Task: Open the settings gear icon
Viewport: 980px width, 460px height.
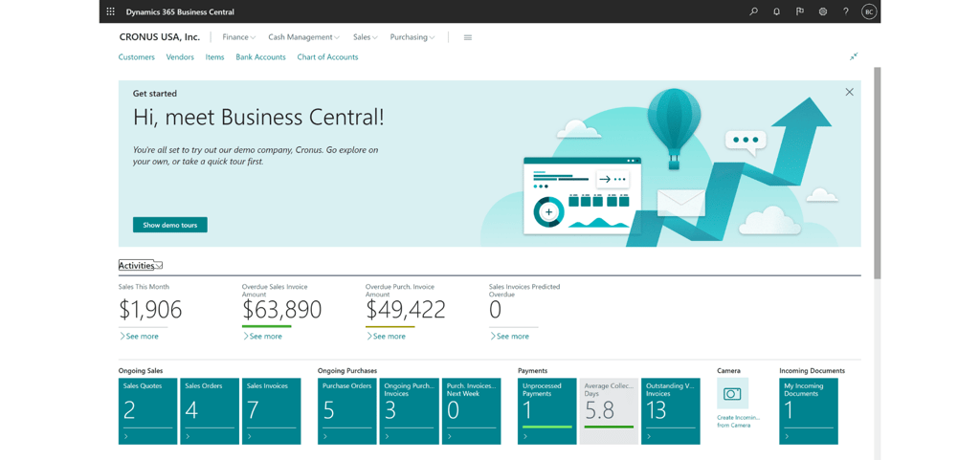Action: [x=822, y=11]
